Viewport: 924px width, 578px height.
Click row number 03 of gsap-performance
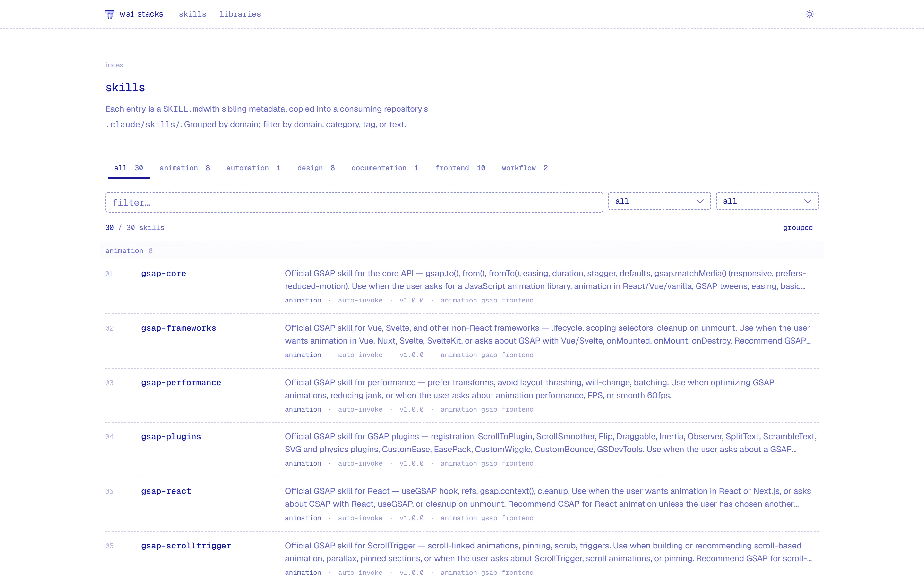pos(109,383)
